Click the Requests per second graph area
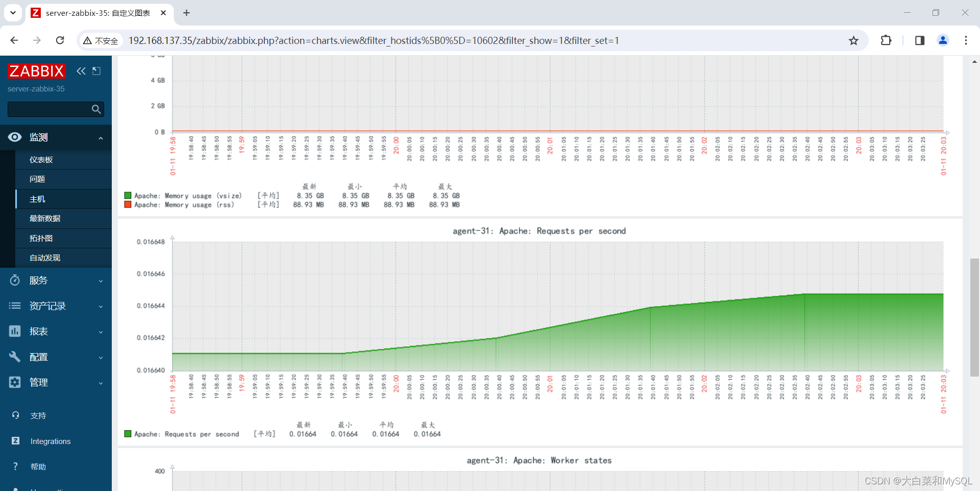The width and height of the screenshot is (980, 491). tap(558, 306)
